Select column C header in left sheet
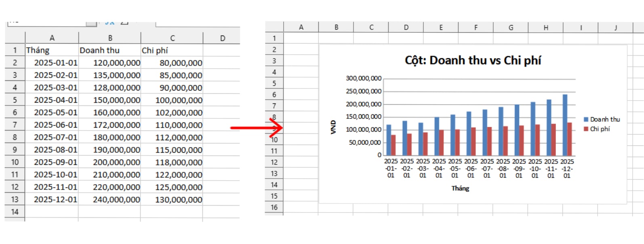 [x=172, y=38]
